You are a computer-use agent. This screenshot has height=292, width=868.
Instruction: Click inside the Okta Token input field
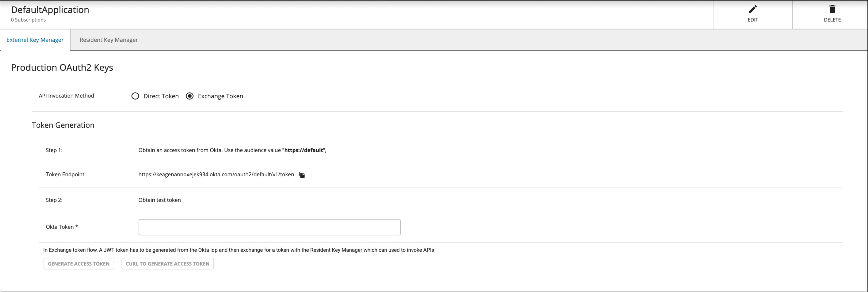269,227
